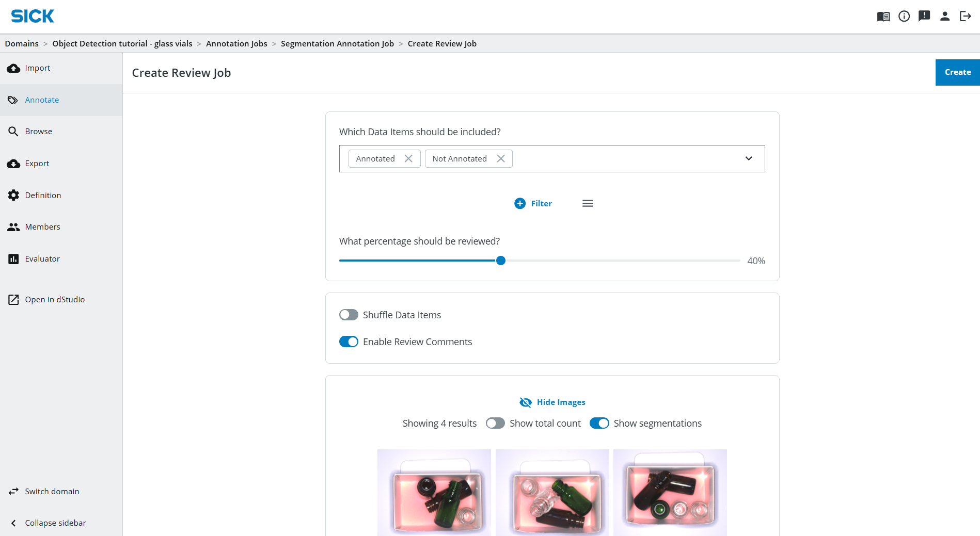Turn on Shuffle Data Items
Image resolution: width=980 pixels, height=536 pixels.
click(x=349, y=315)
